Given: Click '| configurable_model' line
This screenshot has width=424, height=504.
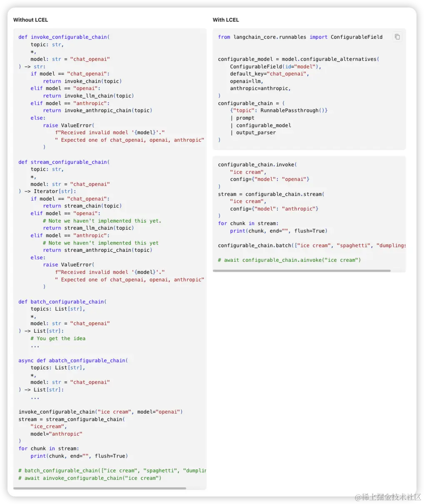Looking at the screenshot, I should click(x=260, y=125).
